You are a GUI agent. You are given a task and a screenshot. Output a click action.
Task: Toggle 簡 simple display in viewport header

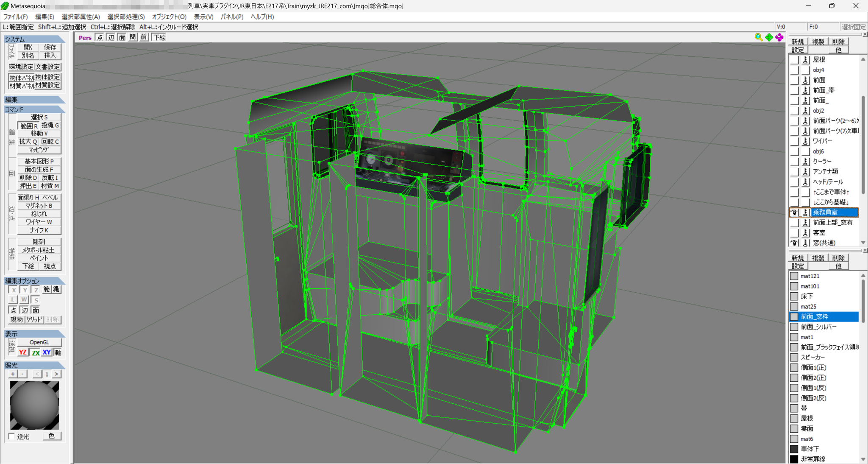point(133,37)
